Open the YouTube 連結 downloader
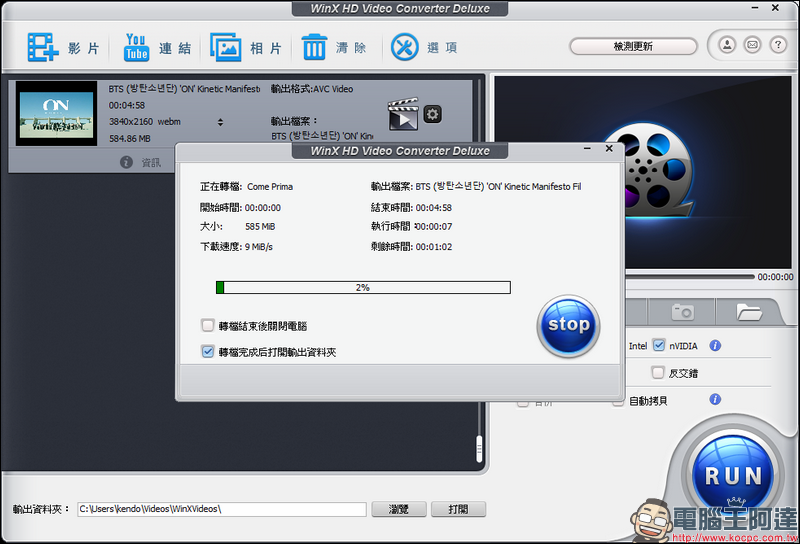This screenshot has height=544, width=800. coord(136,47)
